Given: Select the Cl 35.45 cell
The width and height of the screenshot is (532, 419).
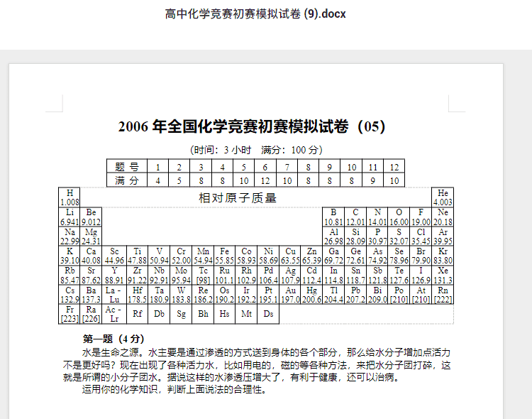Looking at the screenshot, I should point(421,236).
